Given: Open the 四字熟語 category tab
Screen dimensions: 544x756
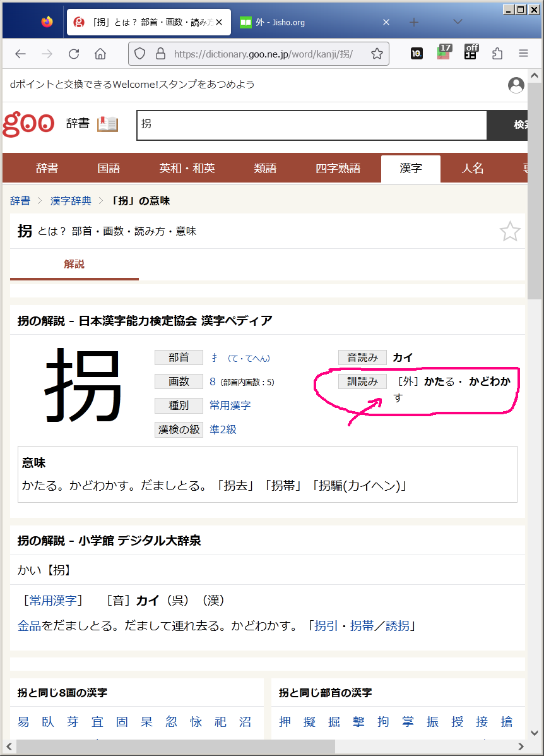Looking at the screenshot, I should click(x=338, y=169).
